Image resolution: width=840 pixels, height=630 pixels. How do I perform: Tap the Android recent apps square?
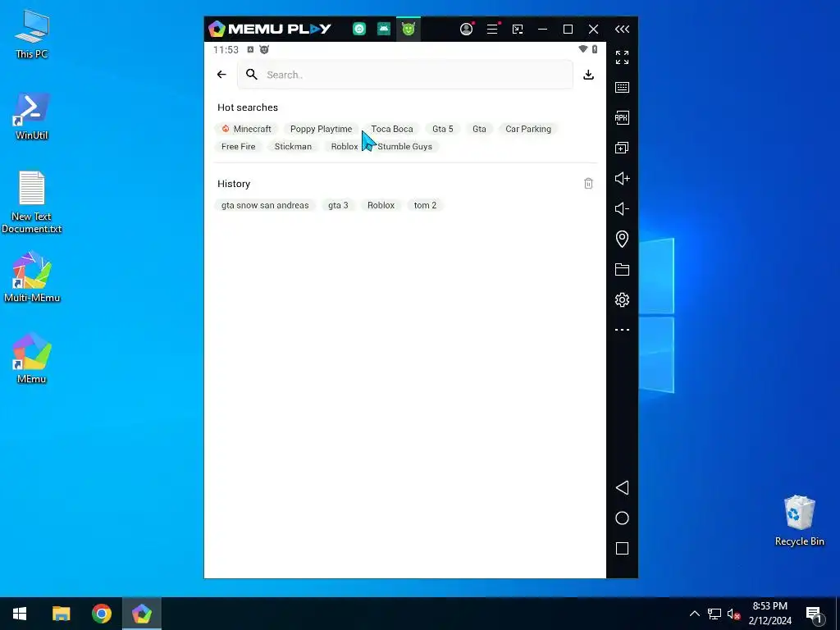[622, 549]
